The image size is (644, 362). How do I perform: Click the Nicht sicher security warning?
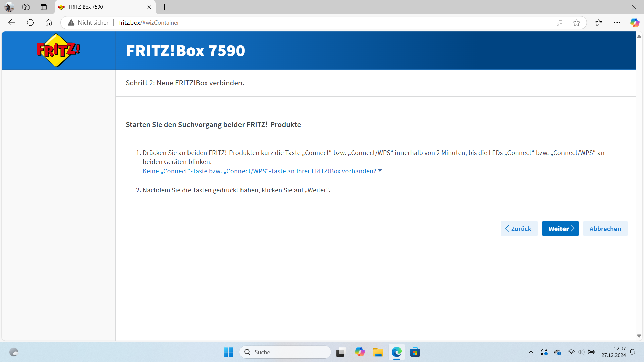pos(88,23)
